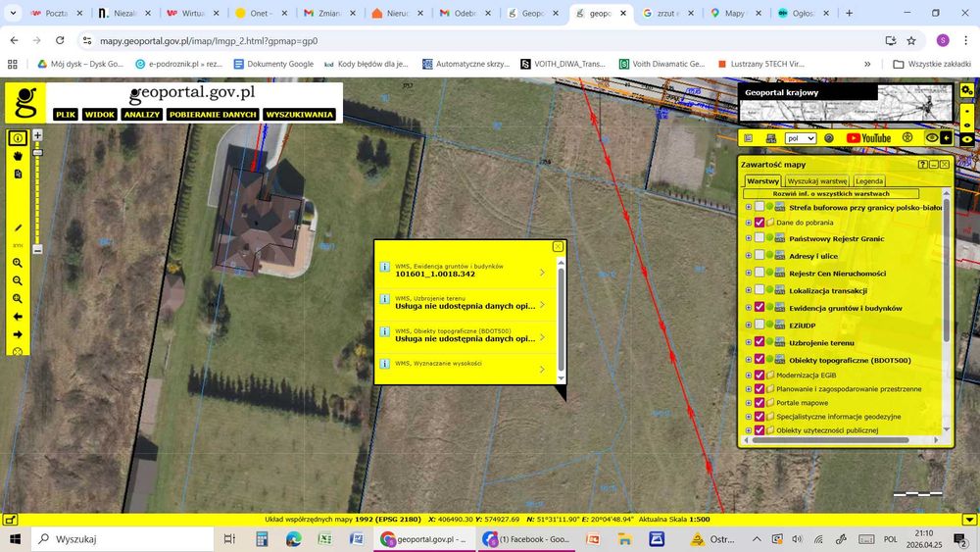Viewport: 980px width, 552px height.
Task: Disable the Uzbrojenie terenu layer checkbox
Action: coord(759,342)
